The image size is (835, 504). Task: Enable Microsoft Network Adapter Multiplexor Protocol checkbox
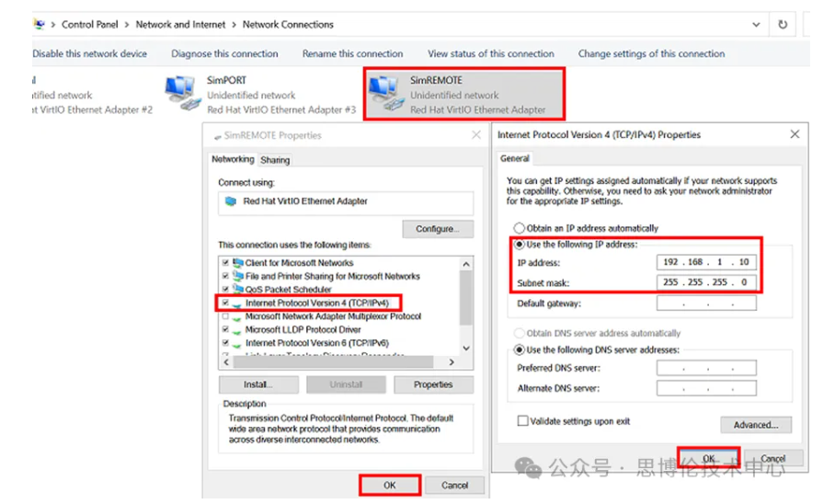[x=226, y=316]
